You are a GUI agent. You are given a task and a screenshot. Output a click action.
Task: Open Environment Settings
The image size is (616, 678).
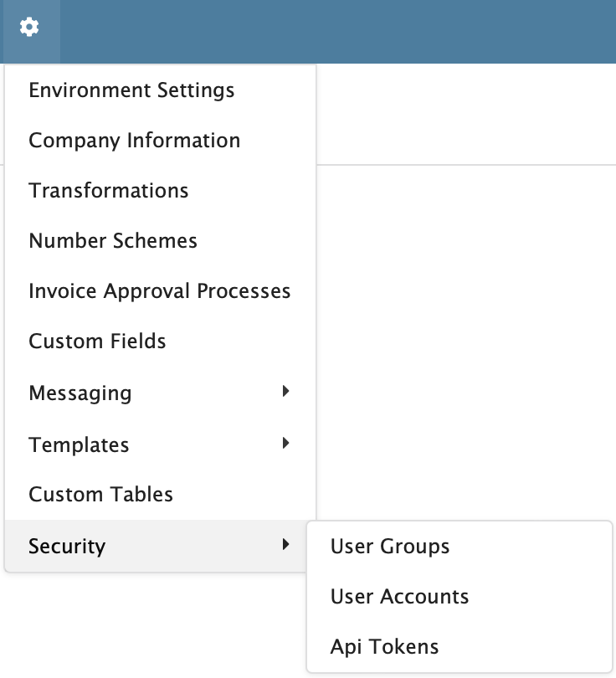pyautogui.click(x=131, y=90)
